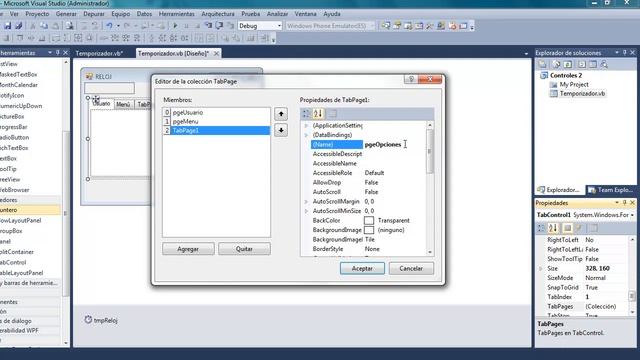
Task: Show categorized view in the Propiedades panel
Action: (x=541, y=228)
